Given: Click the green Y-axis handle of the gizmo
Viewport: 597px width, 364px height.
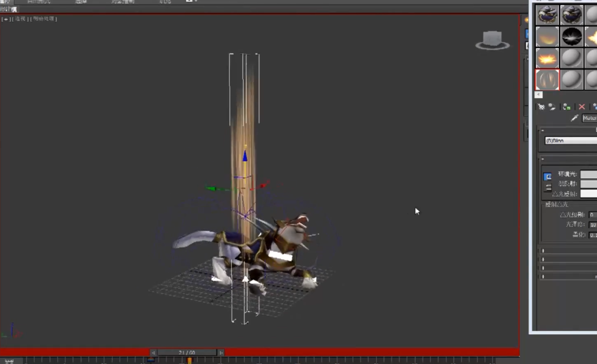Looking at the screenshot, I should [211, 189].
